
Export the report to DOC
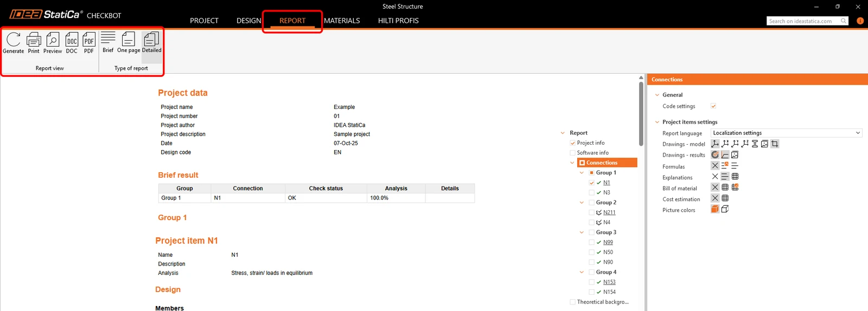point(72,43)
